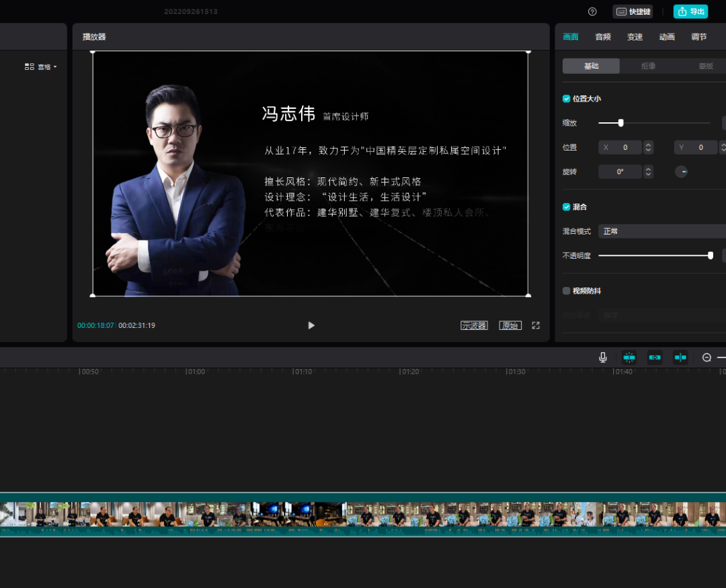
Task: Select the video clip on the timeline
Action: coord(363,515)
